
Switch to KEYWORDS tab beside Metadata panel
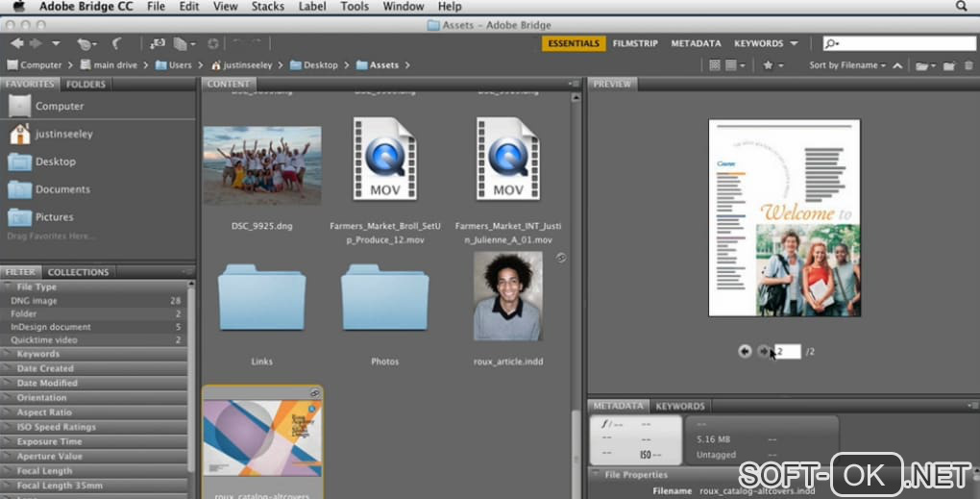pos(680,407)
